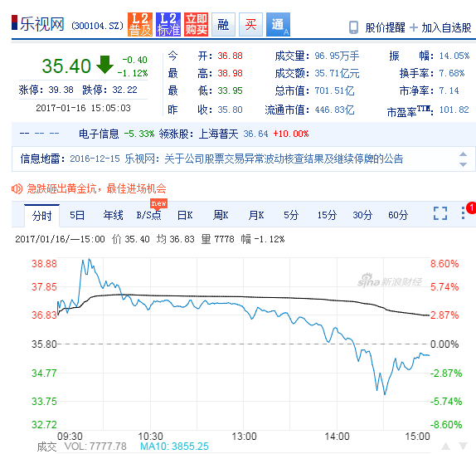Click the 立即购买 red icon

tap(196, 25)
